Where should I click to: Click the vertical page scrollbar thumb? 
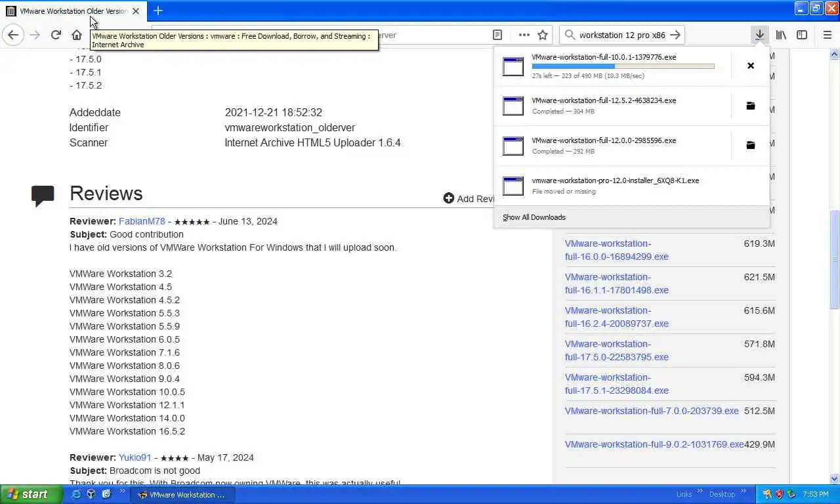coord(834,259)
